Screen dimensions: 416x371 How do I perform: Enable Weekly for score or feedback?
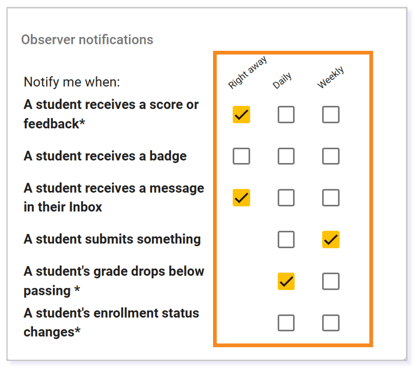pos(331,115)
